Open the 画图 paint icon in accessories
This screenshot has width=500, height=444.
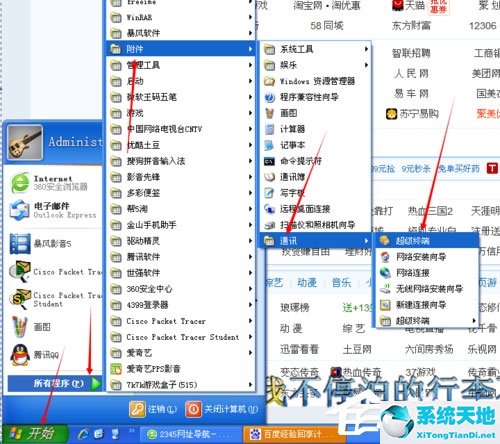click(269, 113)
